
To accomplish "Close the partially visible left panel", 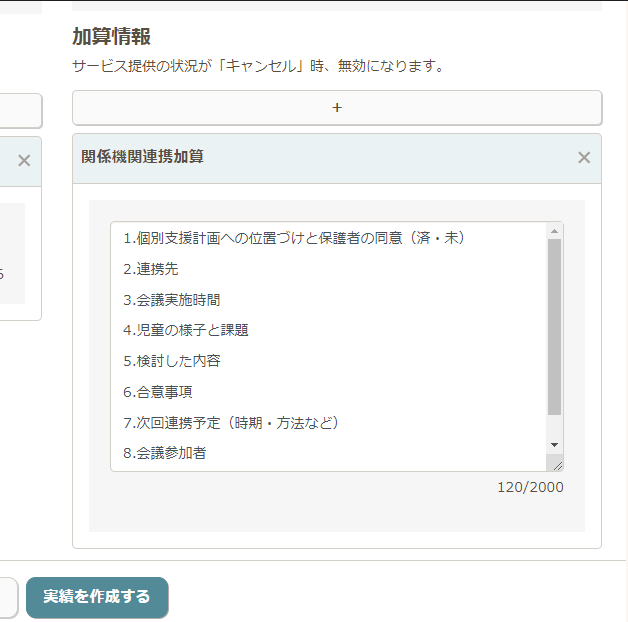I will [24, 161].
